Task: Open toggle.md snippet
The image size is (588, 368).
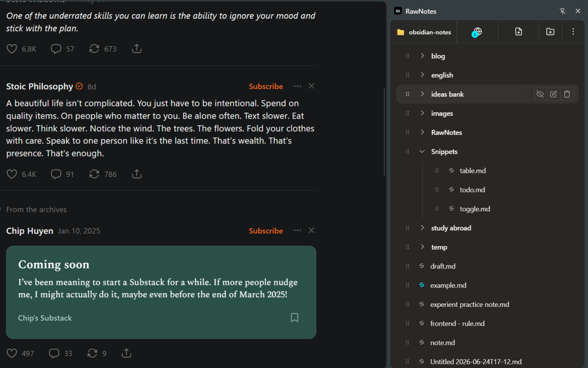Action: [475, 209]
